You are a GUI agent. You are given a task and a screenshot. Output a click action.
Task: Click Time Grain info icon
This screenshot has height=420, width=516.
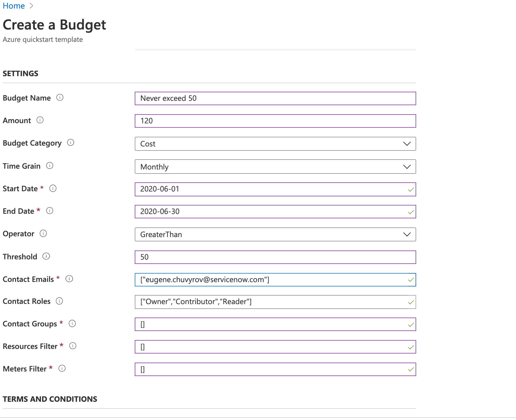tap(50, 166)
